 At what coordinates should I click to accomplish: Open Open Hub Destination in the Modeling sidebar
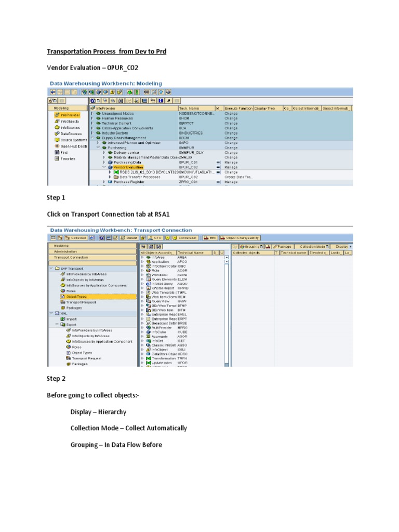tap(71, 146)
